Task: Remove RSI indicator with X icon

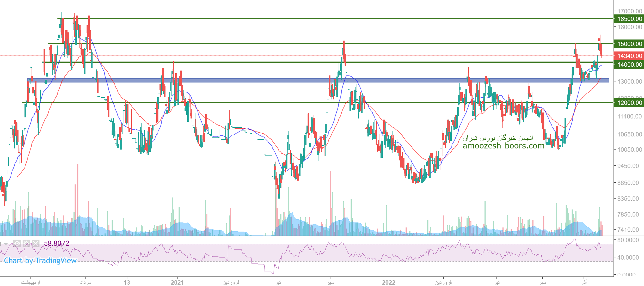Action: 36,243
